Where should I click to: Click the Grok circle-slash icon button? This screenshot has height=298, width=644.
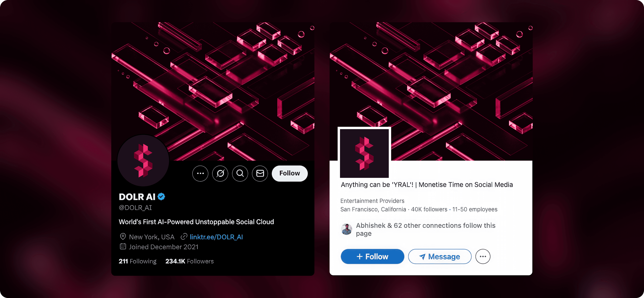(x=220, y=173)
